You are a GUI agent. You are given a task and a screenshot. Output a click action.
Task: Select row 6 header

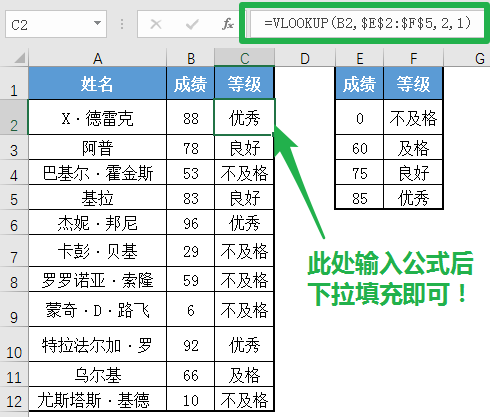point(14,222)
